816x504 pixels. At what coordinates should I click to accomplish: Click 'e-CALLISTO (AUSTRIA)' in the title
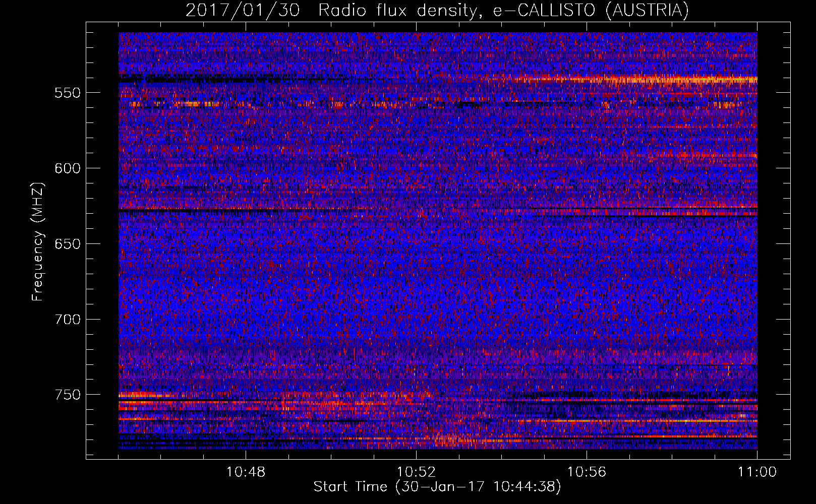[591, 10]
